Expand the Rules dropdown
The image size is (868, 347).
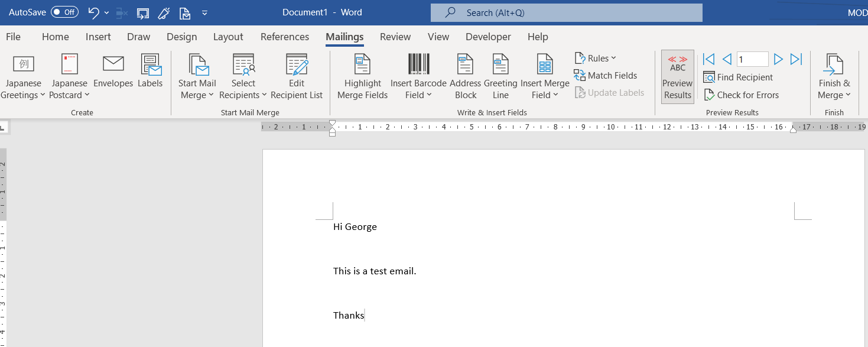coord(595,58)
